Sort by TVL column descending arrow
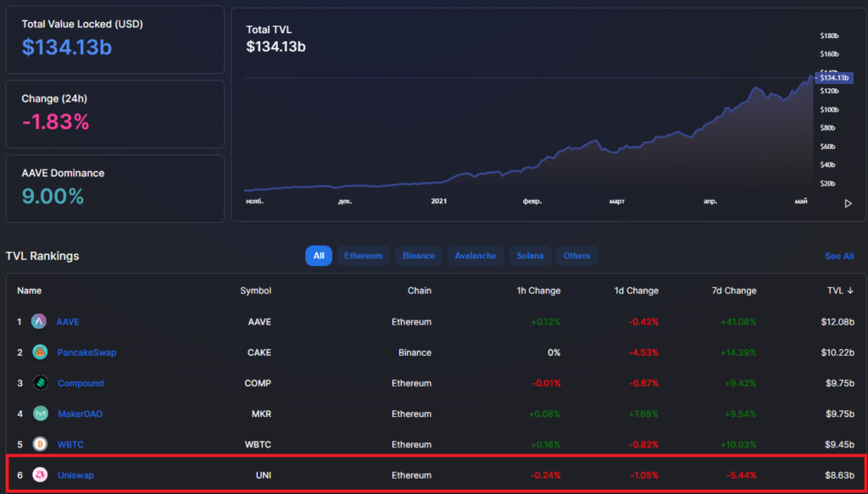The height and width of the screenshot is (494, 868). coord(850,291)
